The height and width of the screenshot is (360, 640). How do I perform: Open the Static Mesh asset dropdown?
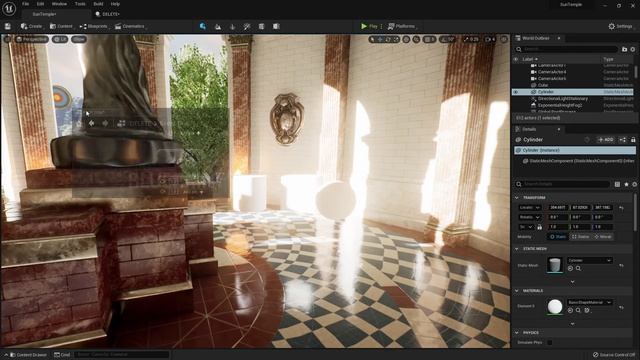(589, 260)
